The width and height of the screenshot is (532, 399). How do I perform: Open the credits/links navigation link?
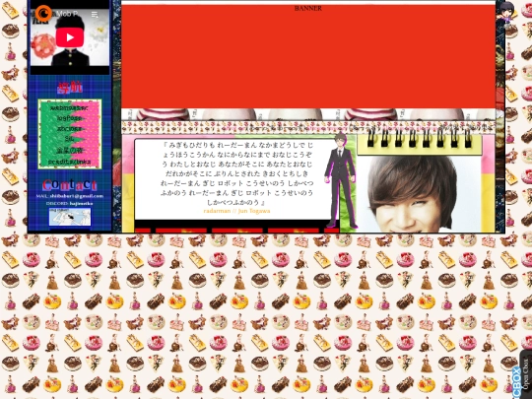(x=69, y=162)
